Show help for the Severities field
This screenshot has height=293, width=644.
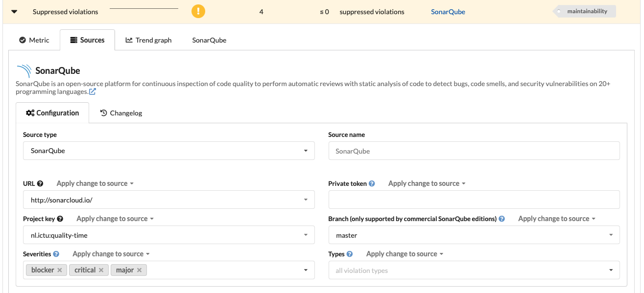pos(56,254)
